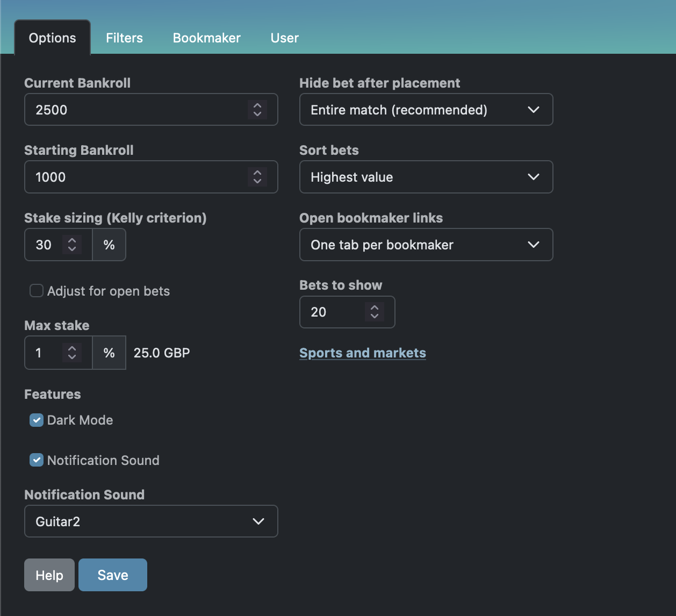Click the Starting Bankroll input field
Screen dimensions: 676x616
pyautogui.click(x=151, y=177)
